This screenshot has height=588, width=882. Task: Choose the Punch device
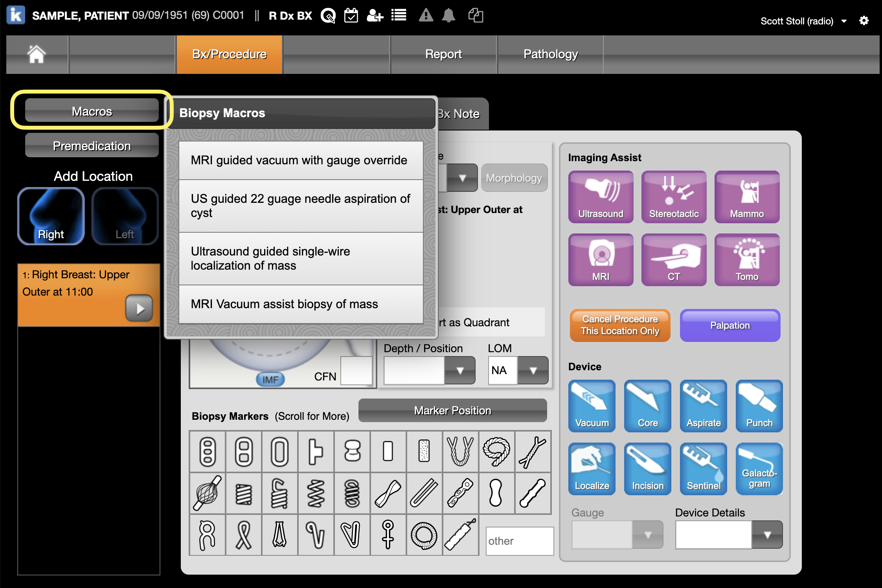point(759,406)
